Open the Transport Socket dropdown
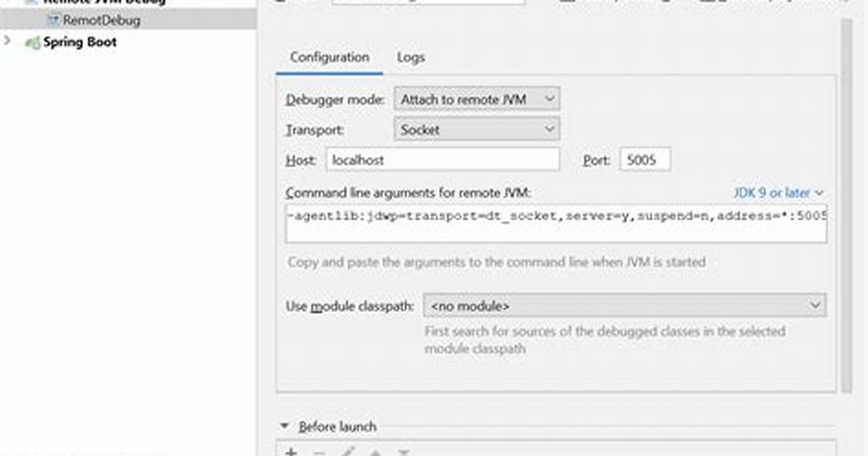The height and width of the screenshot is (456, 868). [x=477, y=130]
